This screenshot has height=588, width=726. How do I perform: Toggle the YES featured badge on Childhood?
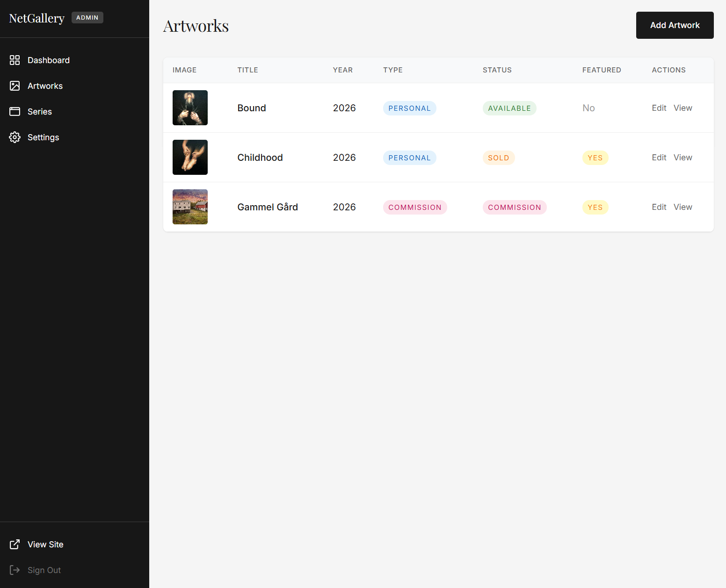[595, 158]
